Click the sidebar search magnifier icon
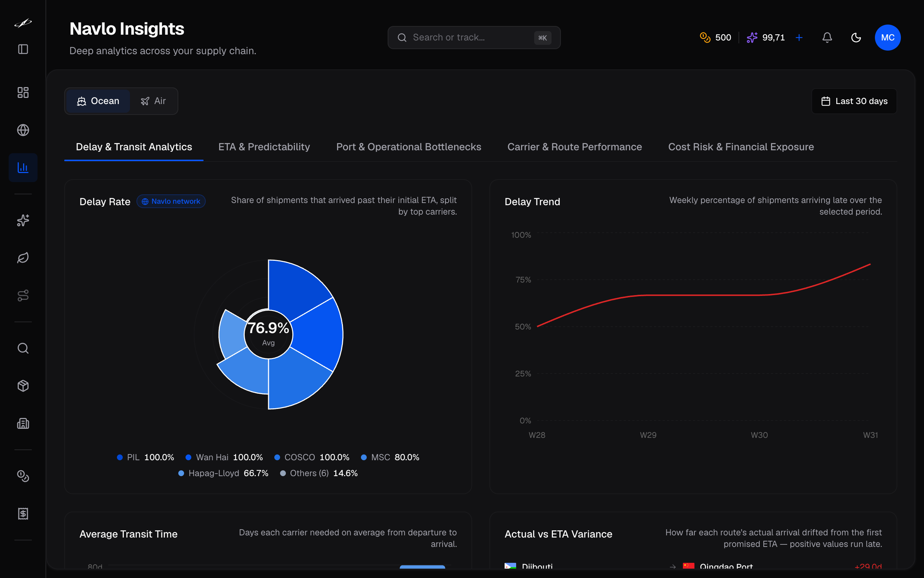The image size is (924, 578). coord(23,348)
